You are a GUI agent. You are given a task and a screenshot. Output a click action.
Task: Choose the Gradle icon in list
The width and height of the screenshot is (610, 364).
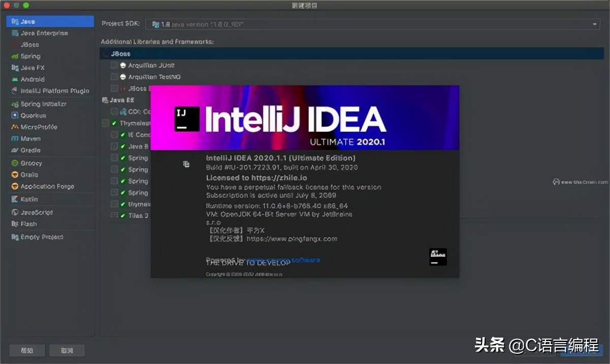click(x=15, y=150)
